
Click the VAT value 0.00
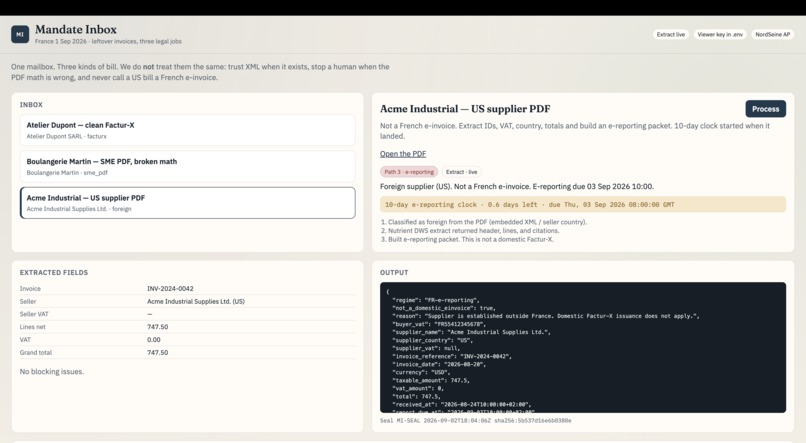tap(154, 340)
